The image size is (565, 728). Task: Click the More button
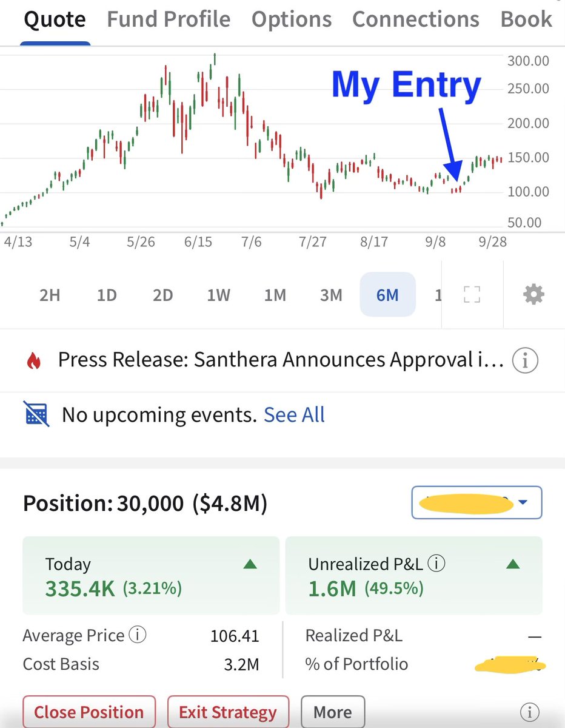point(332,712)
